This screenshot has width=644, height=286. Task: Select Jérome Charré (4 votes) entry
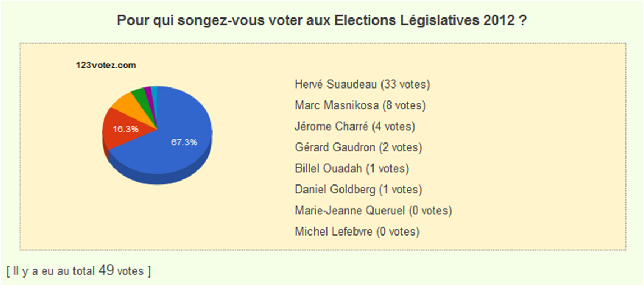click(355, 126)
